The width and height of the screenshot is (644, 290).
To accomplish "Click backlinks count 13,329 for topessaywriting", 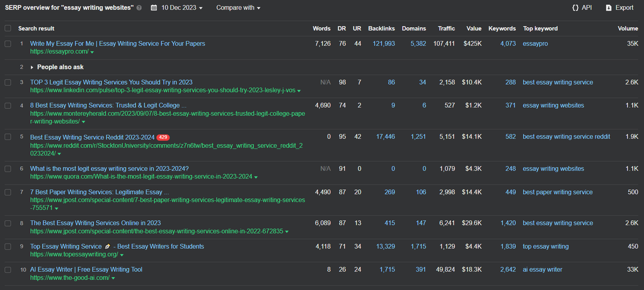I will (385, 247).
